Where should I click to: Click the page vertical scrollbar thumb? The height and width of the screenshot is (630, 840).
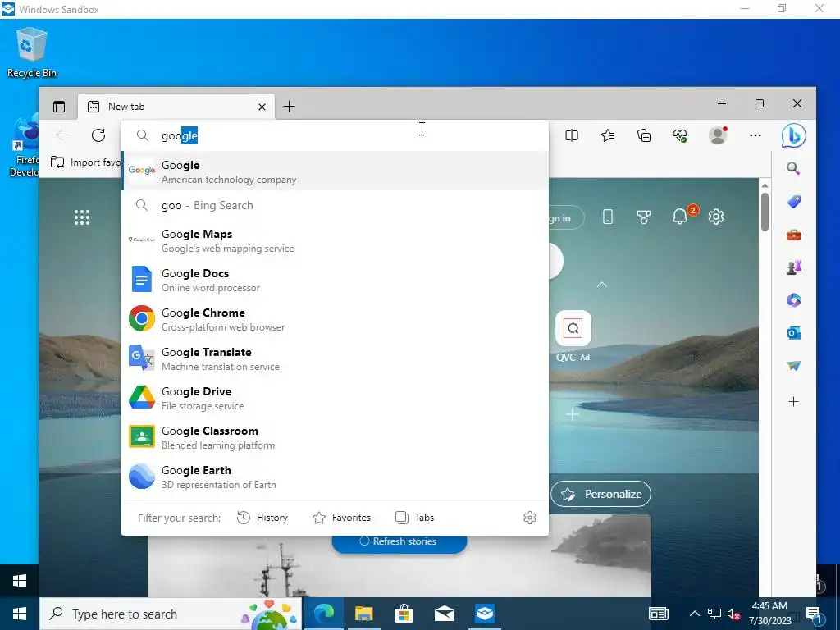click(765, 211)
